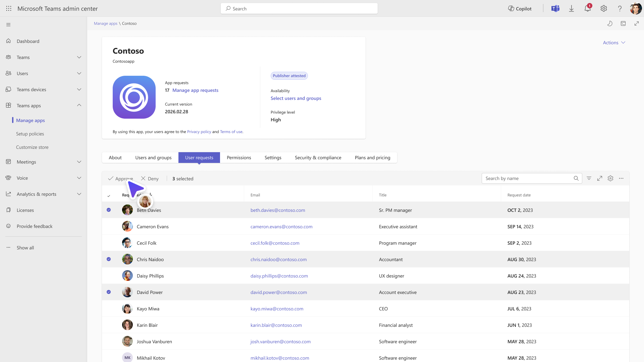
Task: Approve the selected requests
Action: [x=120, y=179]
